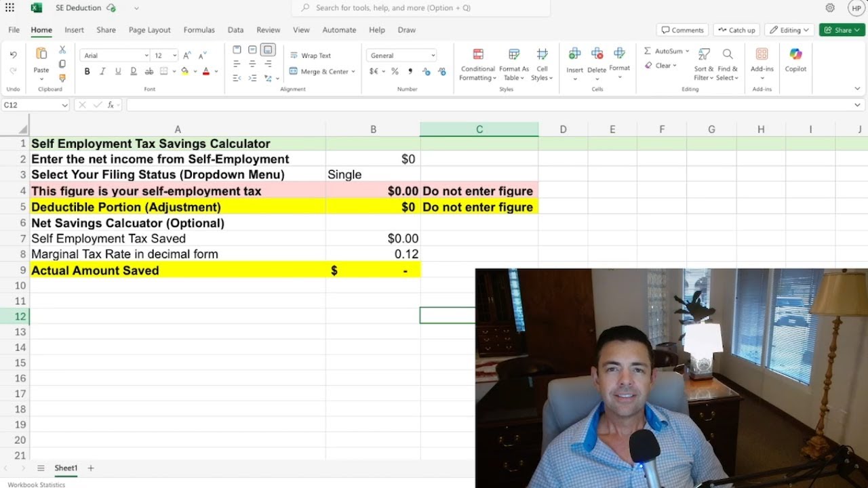The width and height of the screenshot is (868, 488).
Task: Open the settings gear icon
Action: pyautogui.click(x=830, y=8)
